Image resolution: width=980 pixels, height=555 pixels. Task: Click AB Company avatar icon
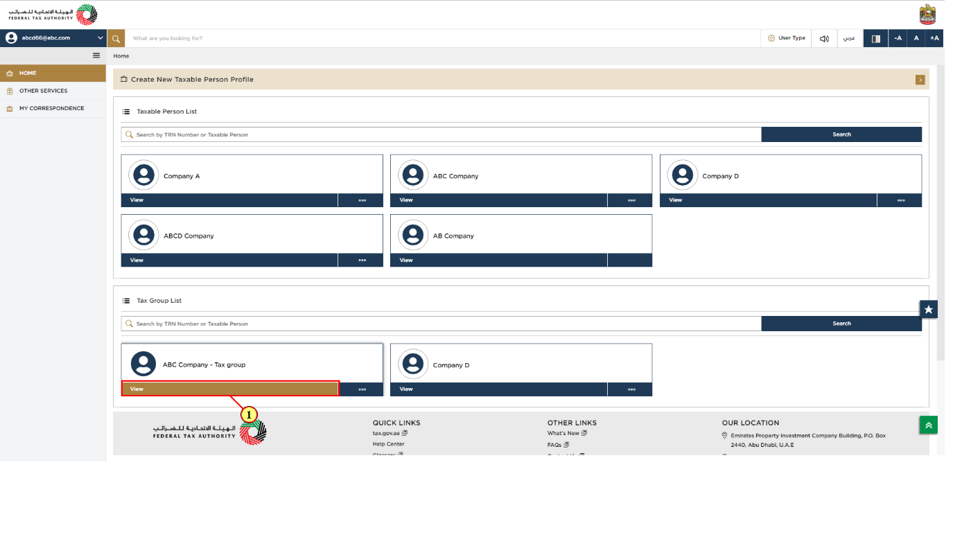pyautogui.click(x=413, y=235)
